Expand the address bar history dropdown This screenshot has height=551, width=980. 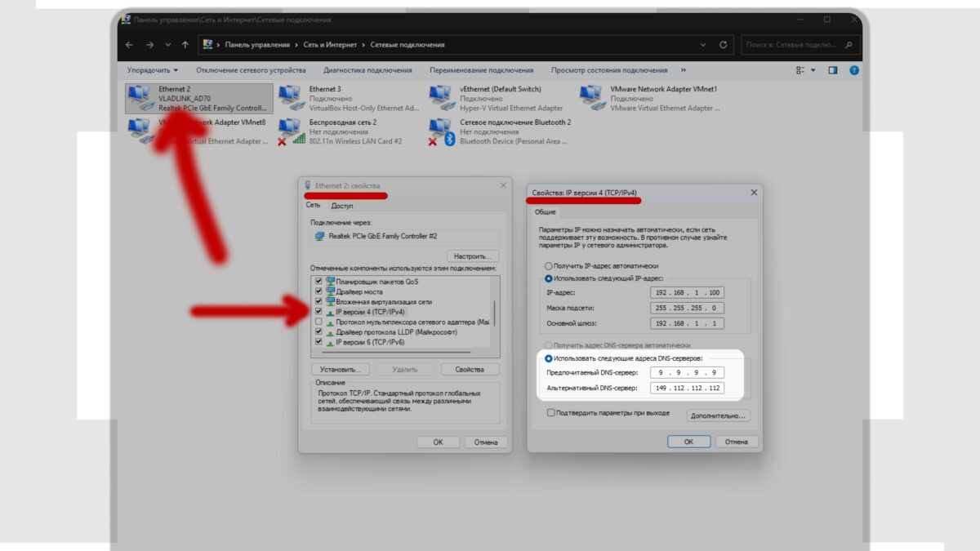pyautogui.click(x=703, y=45)
